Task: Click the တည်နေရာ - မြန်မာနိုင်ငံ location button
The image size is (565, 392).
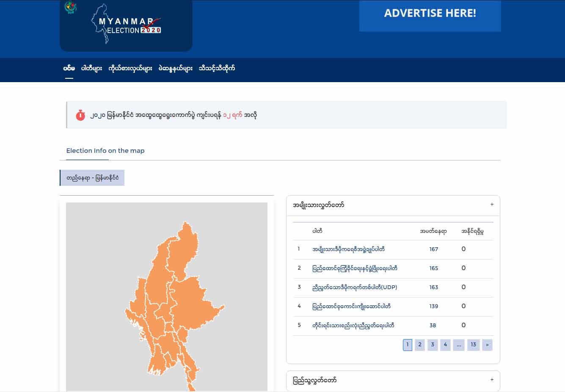Action: click(x=92, y=178)
